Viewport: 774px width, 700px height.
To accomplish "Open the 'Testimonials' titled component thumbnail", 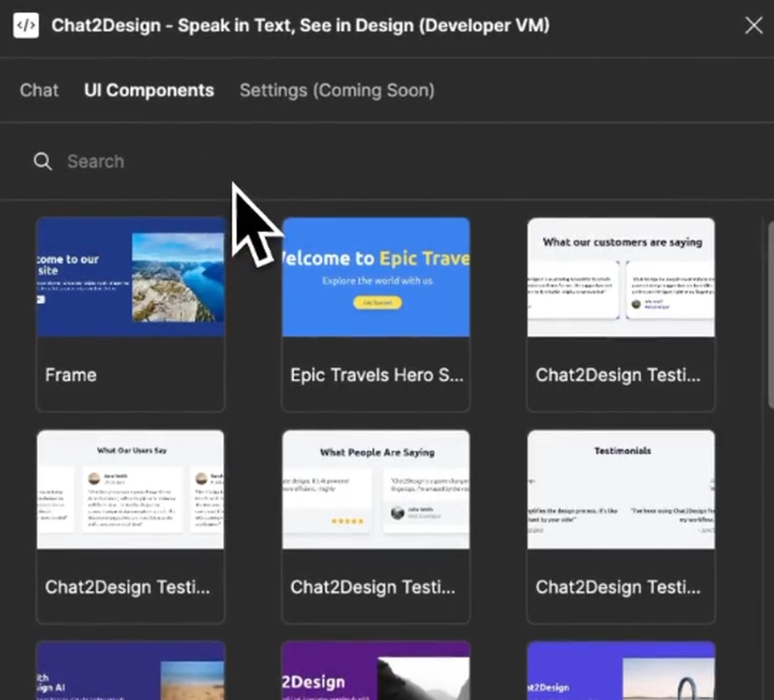I will pyautogui.click(x=621, y=490).
